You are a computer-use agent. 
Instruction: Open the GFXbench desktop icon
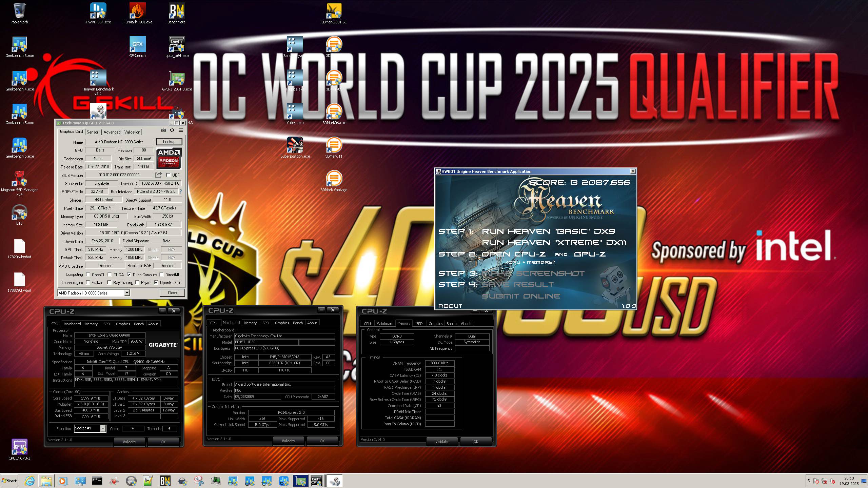click(x=137, y=47)
